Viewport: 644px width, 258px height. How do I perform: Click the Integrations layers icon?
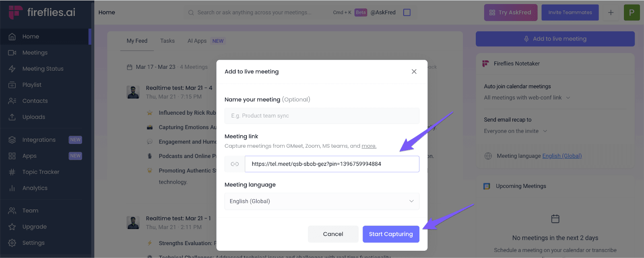pos(12,140)
